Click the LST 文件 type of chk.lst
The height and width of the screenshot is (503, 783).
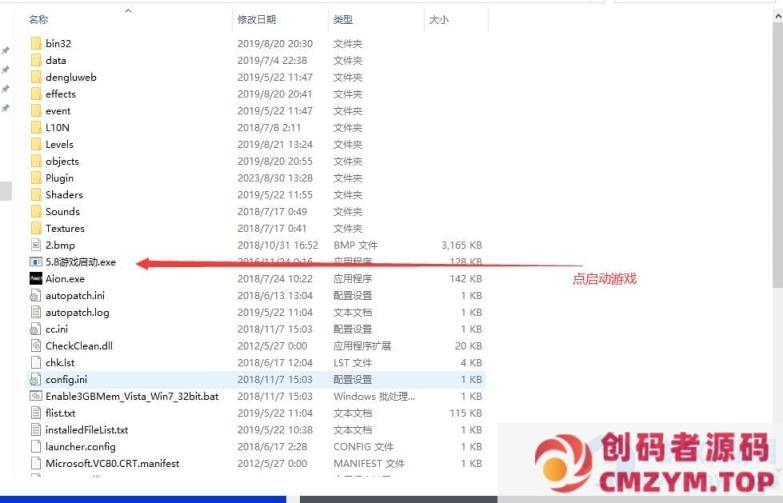pos(353,363)
